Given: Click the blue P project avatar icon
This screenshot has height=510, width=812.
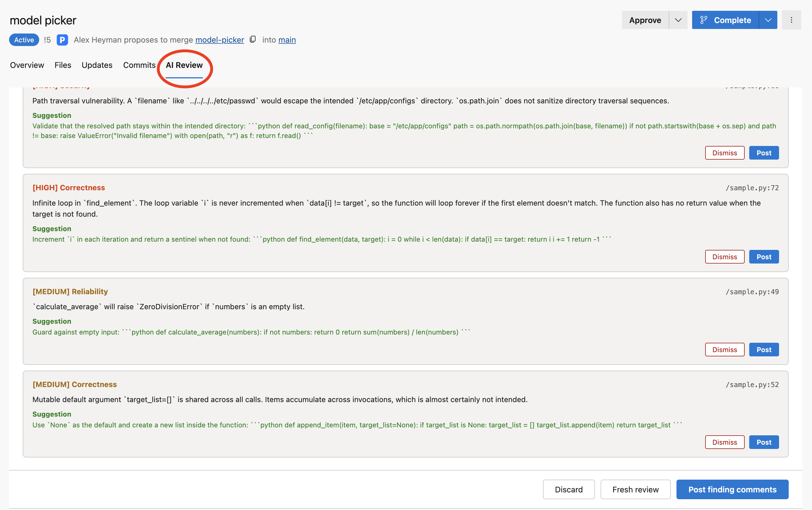Looking at the screenshot, I should click(63, 40).
